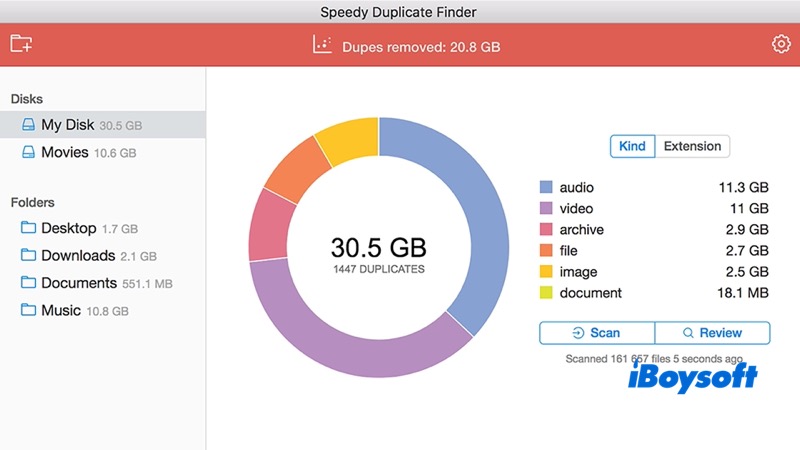Click the Disks section header

pos(27,99)
